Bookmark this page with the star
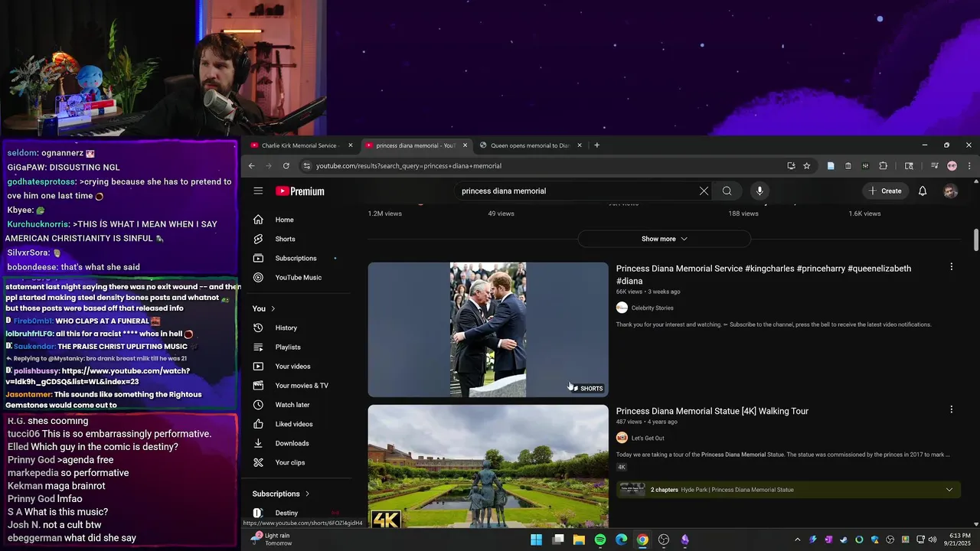This screenshot has width=980, height=551. pyautogui.click(x=806, y=165)
